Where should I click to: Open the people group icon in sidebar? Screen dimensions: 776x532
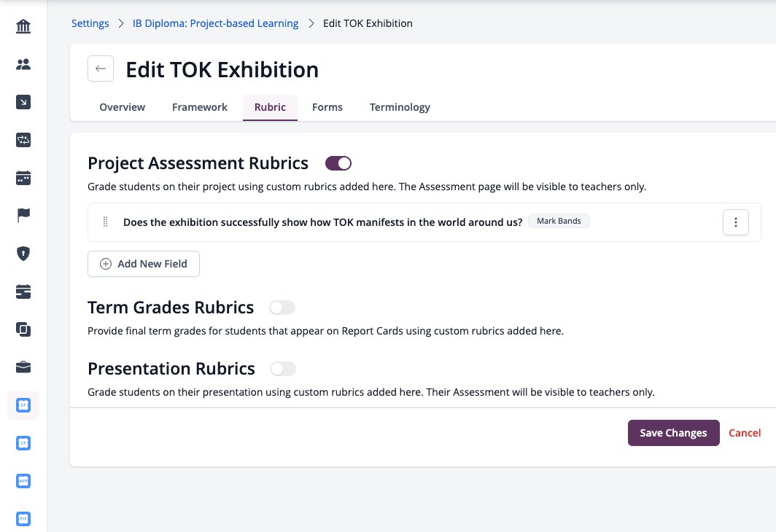point(23,64)
